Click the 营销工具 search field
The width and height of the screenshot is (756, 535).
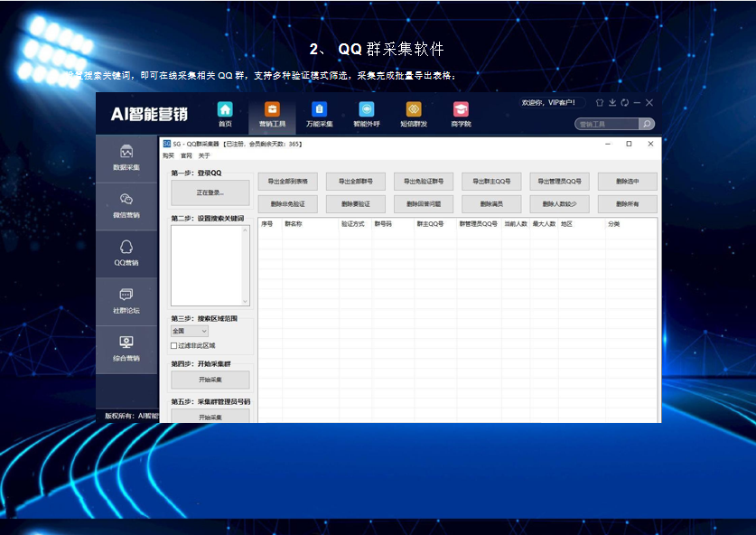608,124
